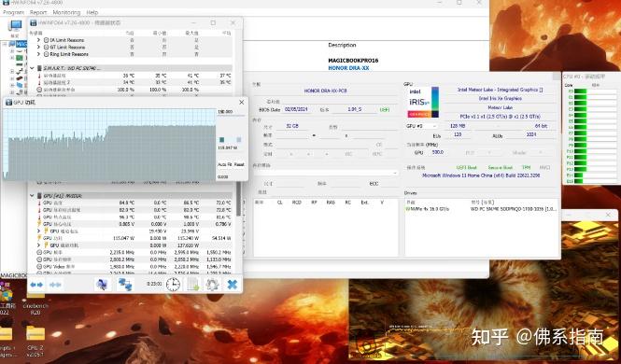The image size is (621, 364).
Task: Open sensor settings gear icon
Action: coord(212,284)
